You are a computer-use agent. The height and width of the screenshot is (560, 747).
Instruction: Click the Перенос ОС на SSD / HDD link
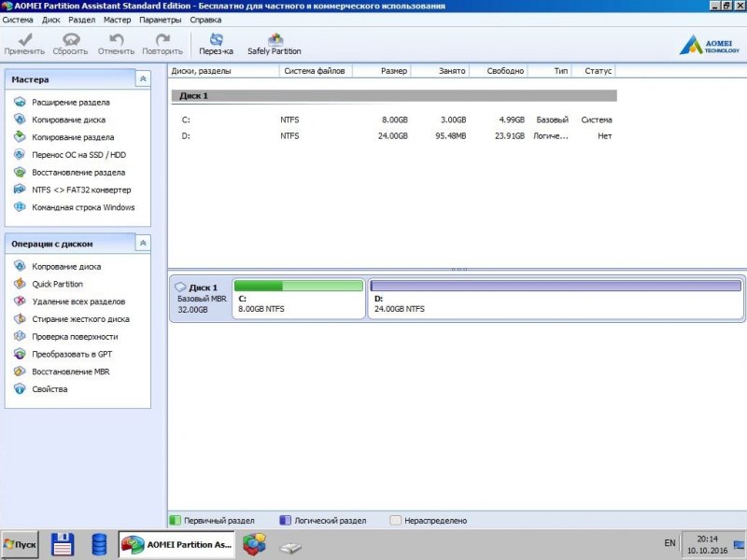pos(79,155)
